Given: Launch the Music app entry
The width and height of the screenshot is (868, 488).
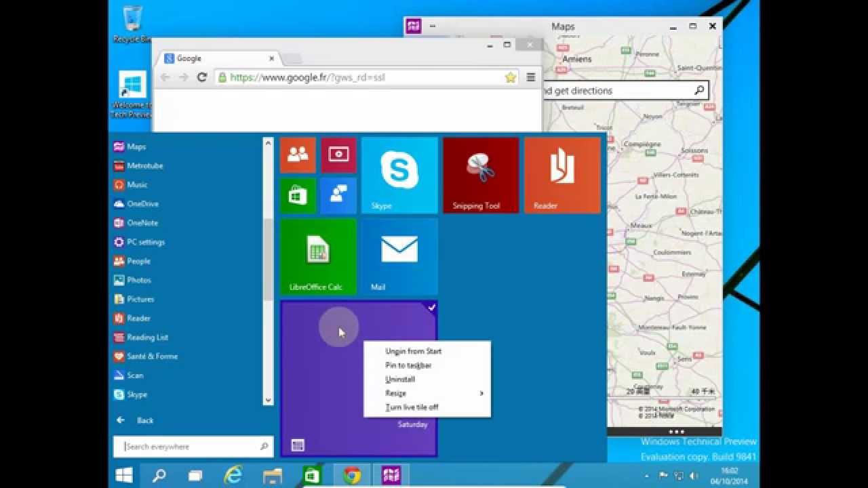Looking at the screenshot, I should pos(131,184).
